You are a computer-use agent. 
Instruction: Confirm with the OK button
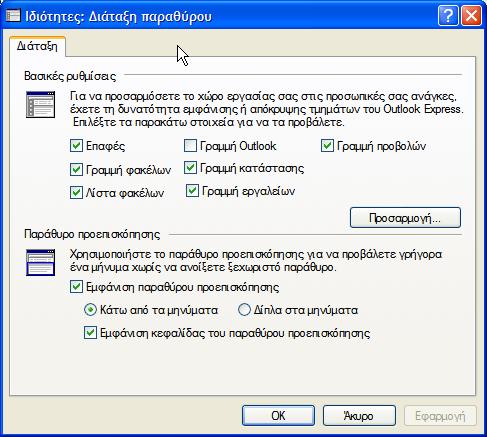pyautogui.click(x=278, y=416)
